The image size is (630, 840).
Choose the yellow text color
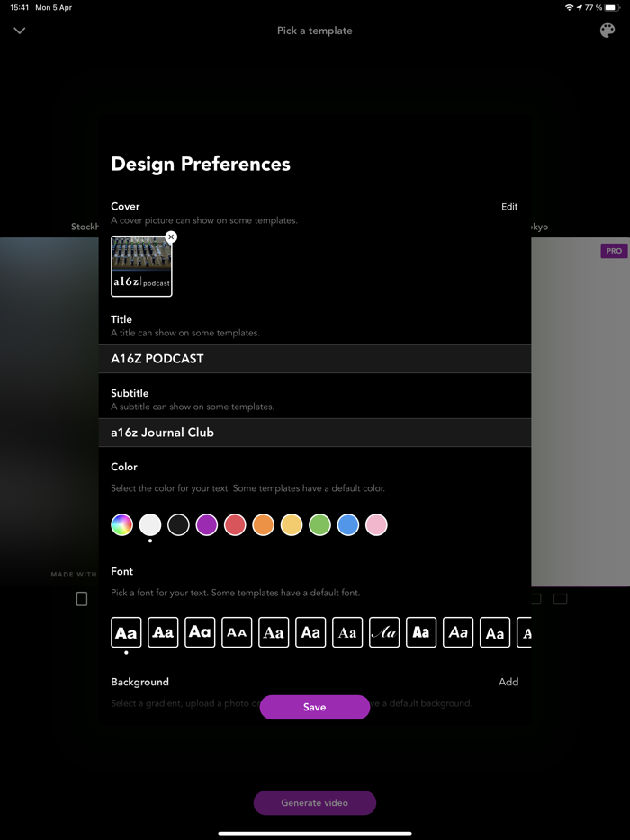[292, 524]
